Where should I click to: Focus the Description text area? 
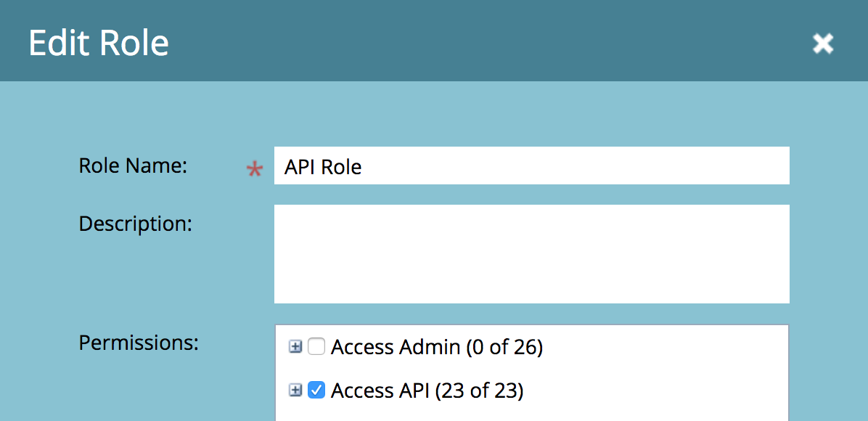coord(531,254)
